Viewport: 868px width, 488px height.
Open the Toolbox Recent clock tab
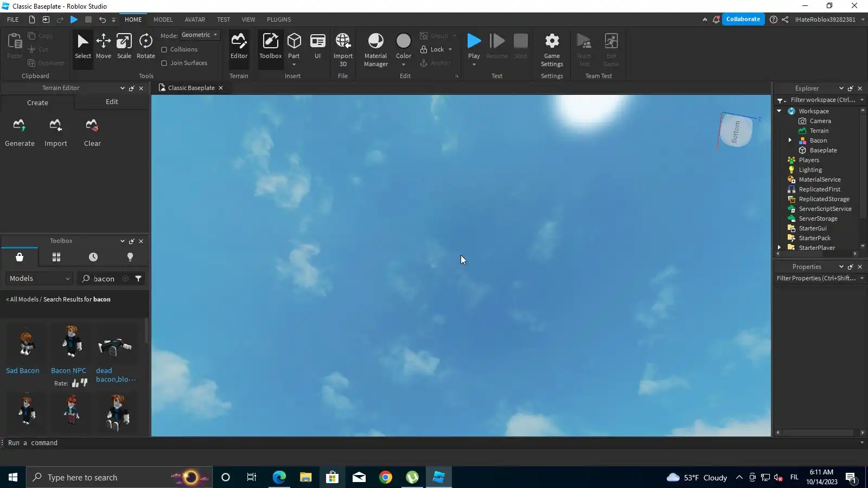(93, 257)
